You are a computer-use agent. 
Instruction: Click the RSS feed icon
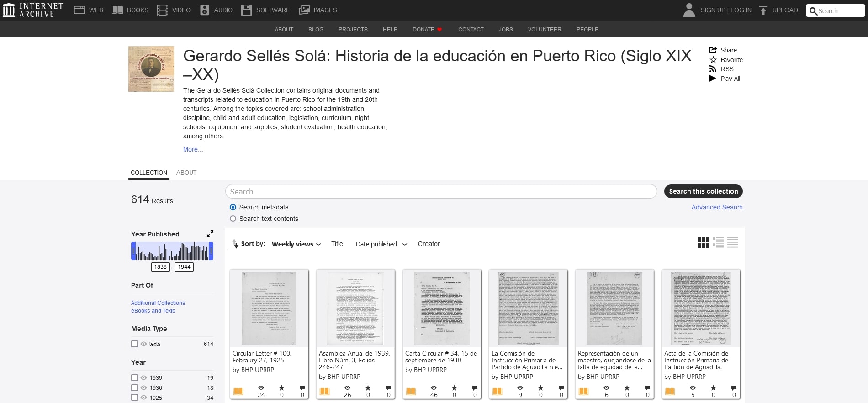tap(713, 69)
